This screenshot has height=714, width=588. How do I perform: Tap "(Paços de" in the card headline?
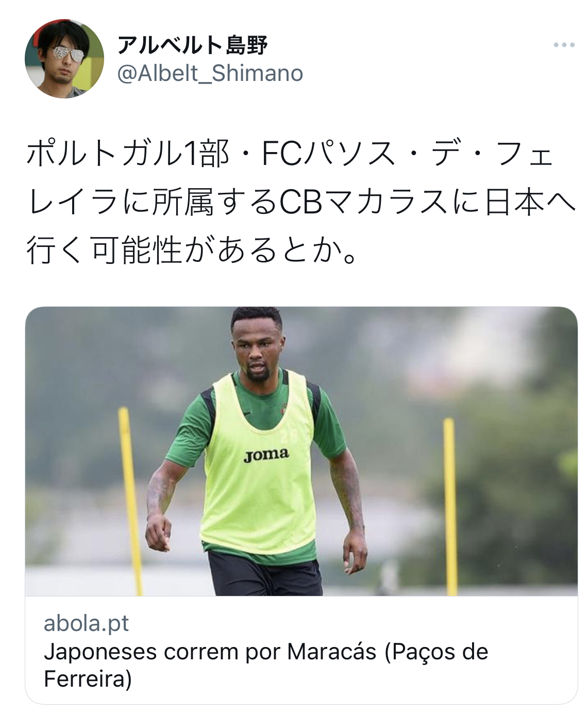click(x=436, y=651)
